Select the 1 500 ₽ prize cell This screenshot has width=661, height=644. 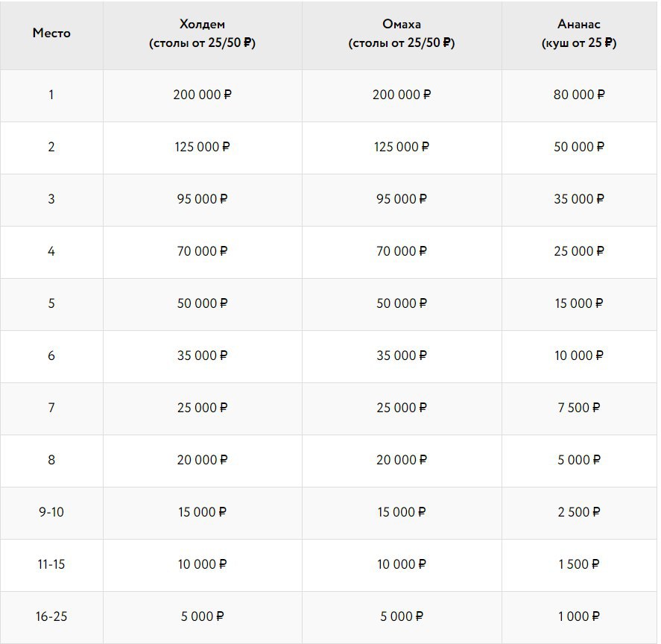[579, 564]
